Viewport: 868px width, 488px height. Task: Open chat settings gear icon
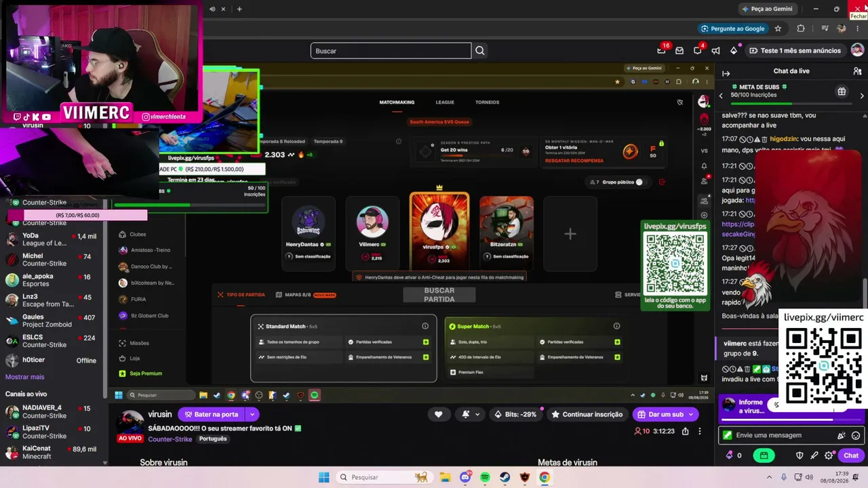pyautogui.click(x=829, y=455)
